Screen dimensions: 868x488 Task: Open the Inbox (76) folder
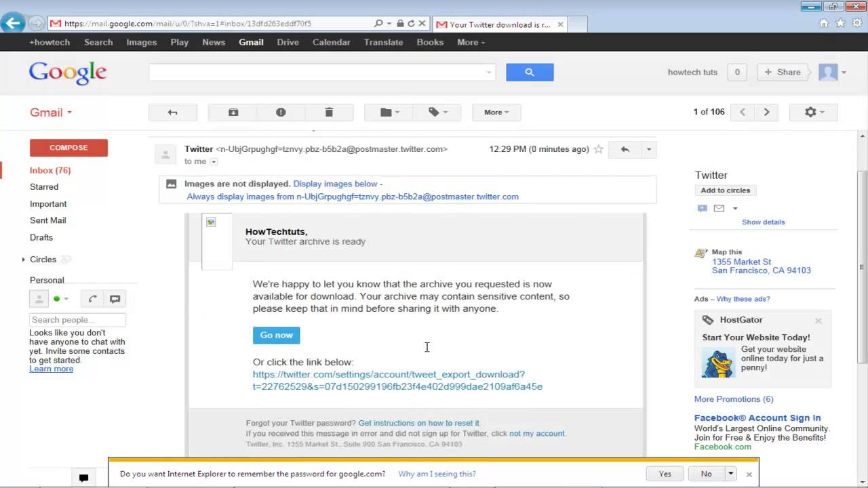pos(50,170)
